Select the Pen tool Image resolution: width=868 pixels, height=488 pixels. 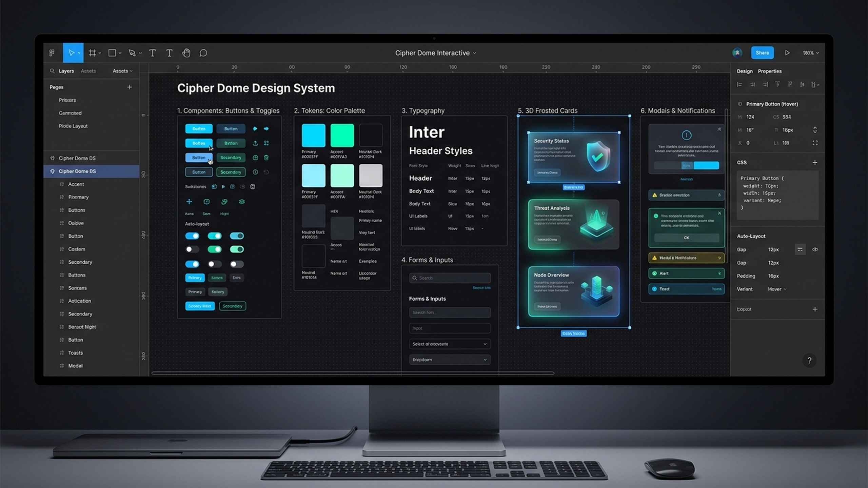point(132,53)
